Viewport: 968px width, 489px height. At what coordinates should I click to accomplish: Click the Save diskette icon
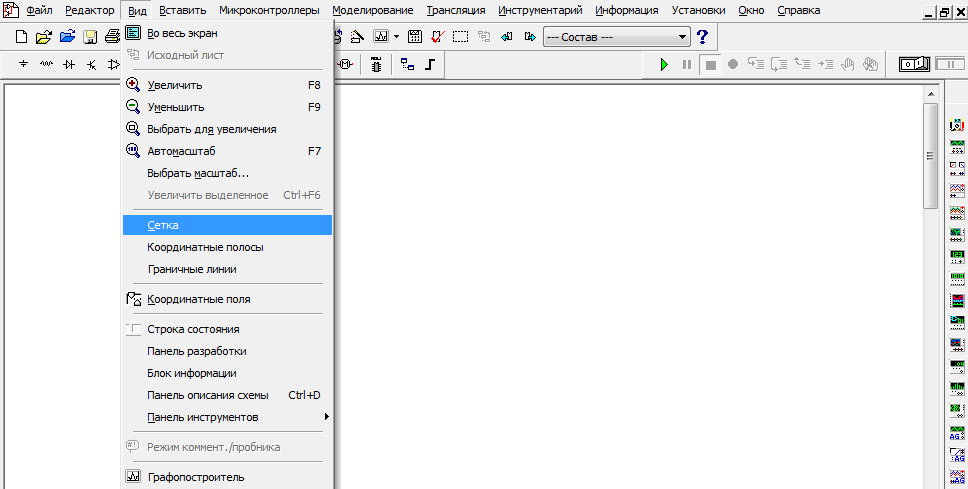coord(89,37)
